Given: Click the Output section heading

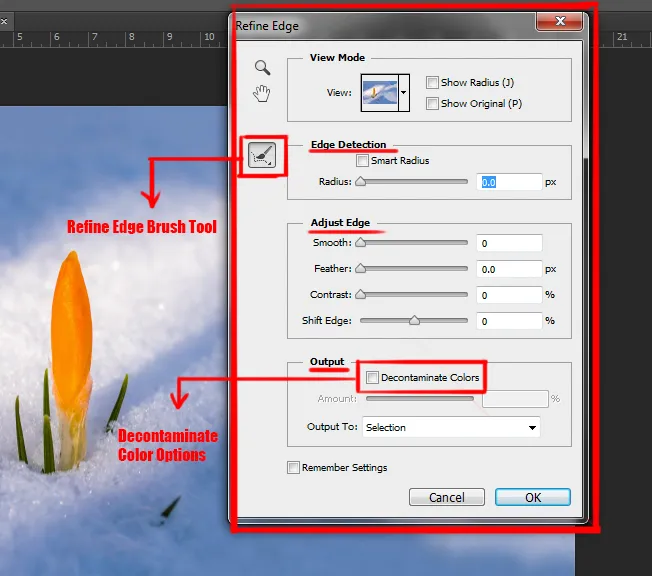Looking at the screenshot, I should click(327, 361).
